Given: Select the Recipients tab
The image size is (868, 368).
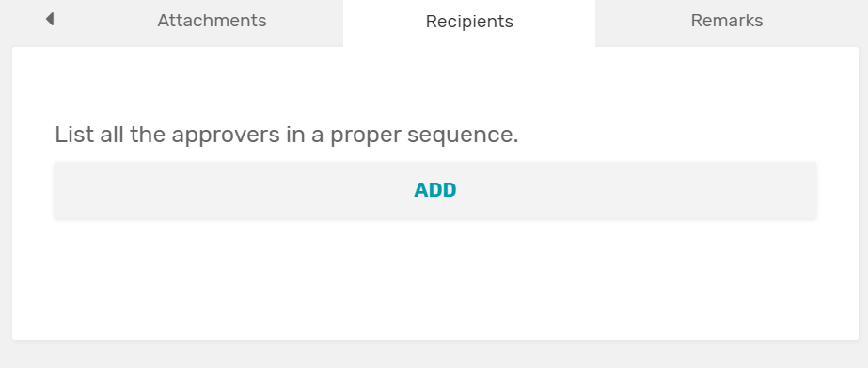Looking at the screenshot, I should [469, 22].
